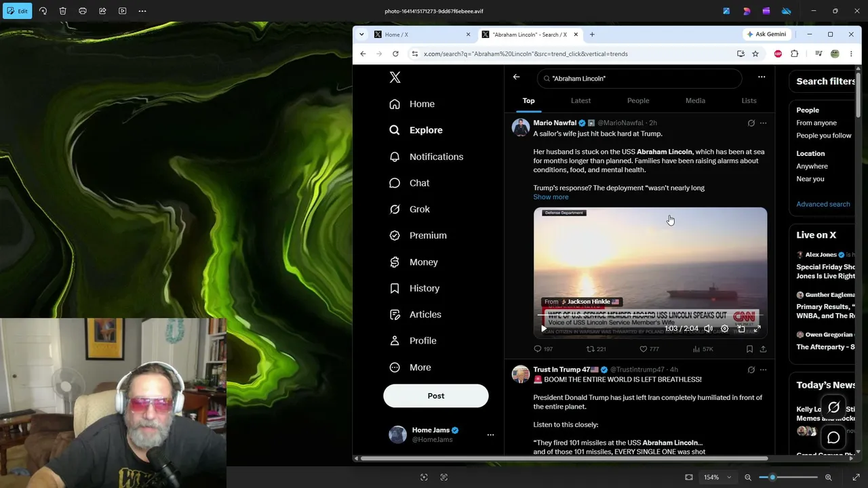Switch to the Latest search tab

click(580, 100)
